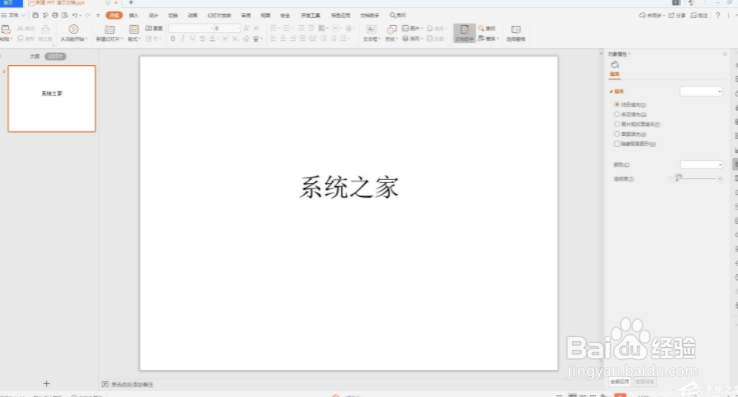The height and width of the screenshot is (397, 738).
Task: Select Pattern fill radio button
Action: click(617, 134)
